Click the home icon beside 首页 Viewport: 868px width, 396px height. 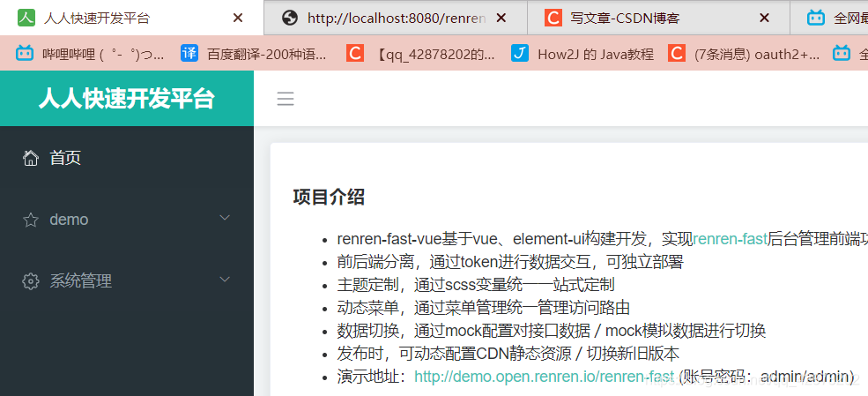pos(31,159)
